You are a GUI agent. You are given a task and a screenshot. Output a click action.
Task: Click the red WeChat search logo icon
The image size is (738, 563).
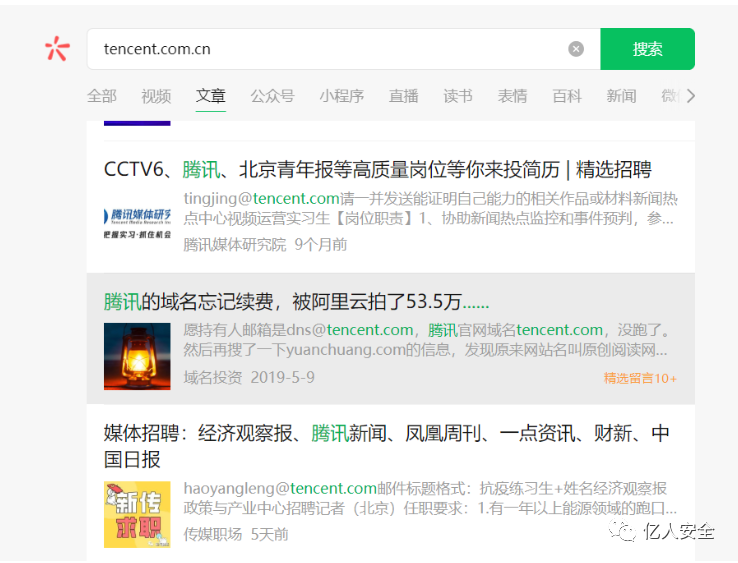(57, 48)
